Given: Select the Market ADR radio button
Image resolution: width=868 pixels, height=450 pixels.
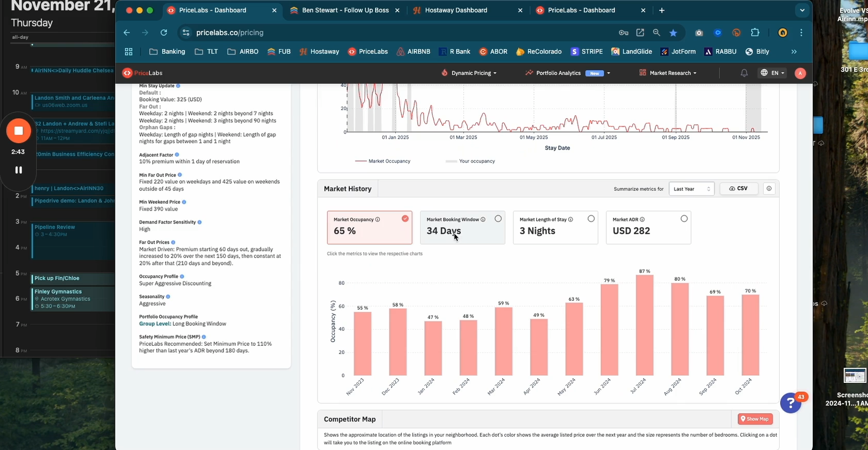Looking at the screenshot, I should pyautogui.click(x=684, y=219).
